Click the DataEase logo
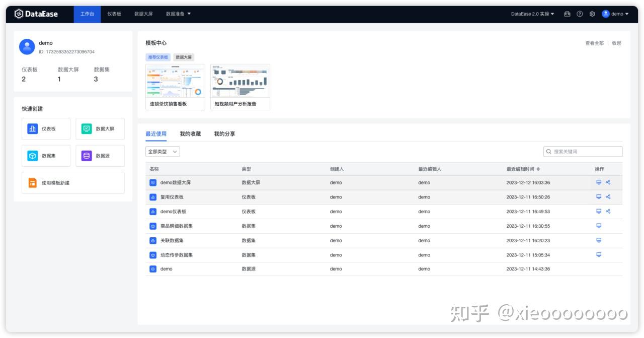 click(x=36, y=14)
